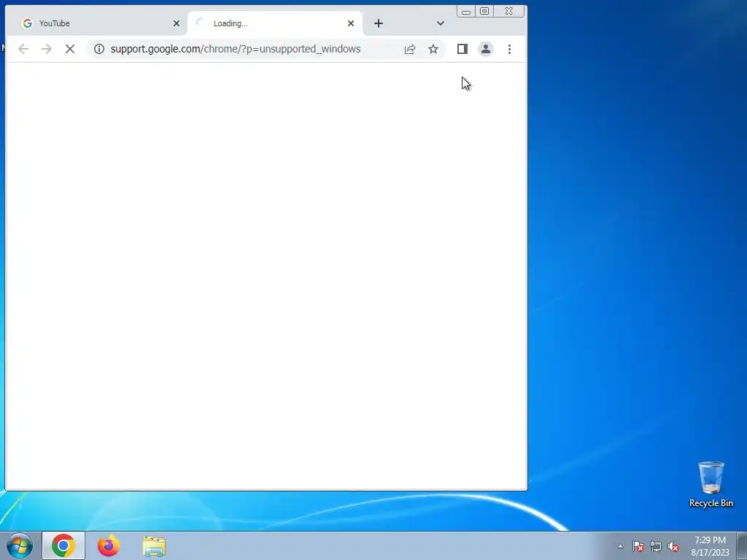Click the support.google.com address bar

point(236,49)
